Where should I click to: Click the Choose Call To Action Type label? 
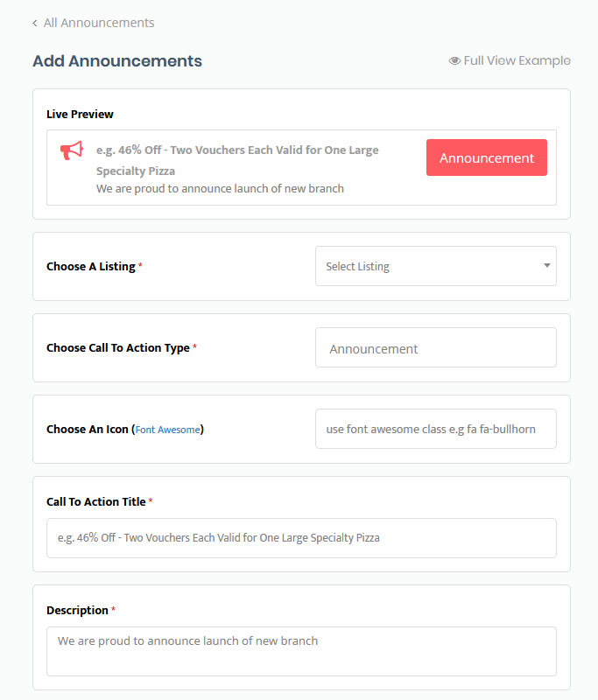click(x=117, y=347)
